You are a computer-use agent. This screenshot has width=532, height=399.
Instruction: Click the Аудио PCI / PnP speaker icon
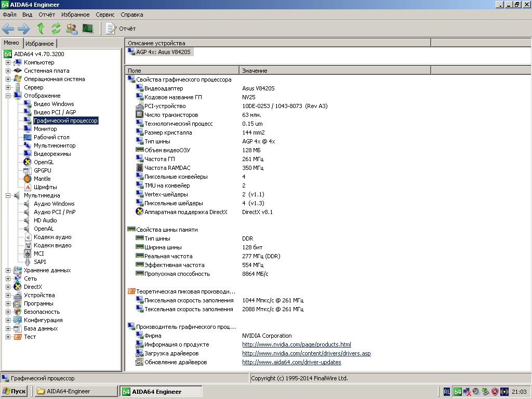click(x=28, y=212)
